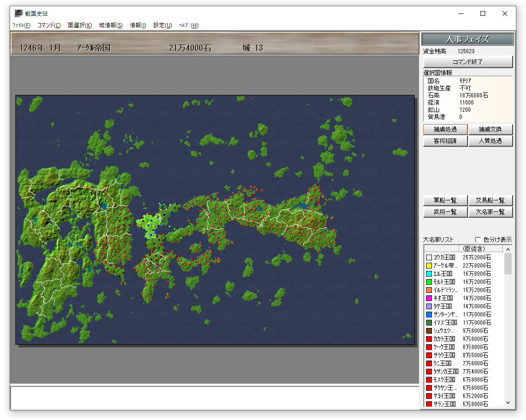Click the cyan エル王国 color square
This screenshot has width=526, height=420.
pos(429,274)
